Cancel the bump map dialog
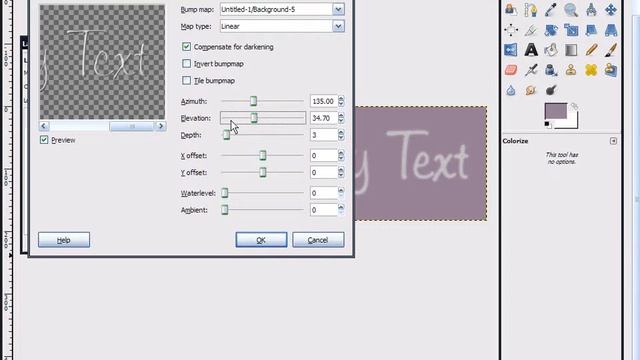The height and width of the screenshot is (360, 640). pos(318,240)
